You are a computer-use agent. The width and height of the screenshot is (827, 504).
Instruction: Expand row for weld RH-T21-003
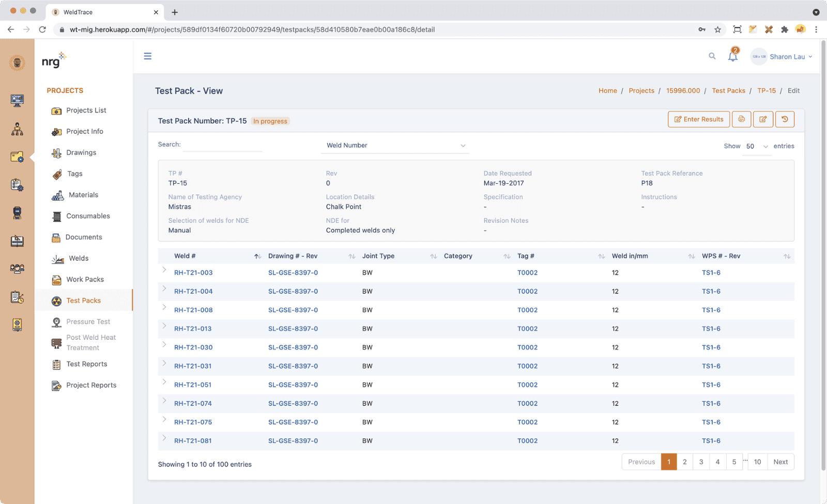(164, 270)
